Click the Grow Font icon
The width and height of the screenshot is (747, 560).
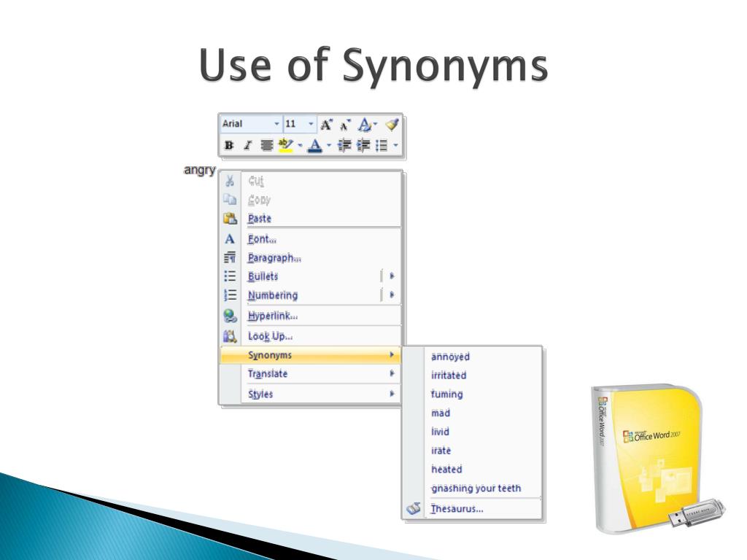(x=326, y=125)
